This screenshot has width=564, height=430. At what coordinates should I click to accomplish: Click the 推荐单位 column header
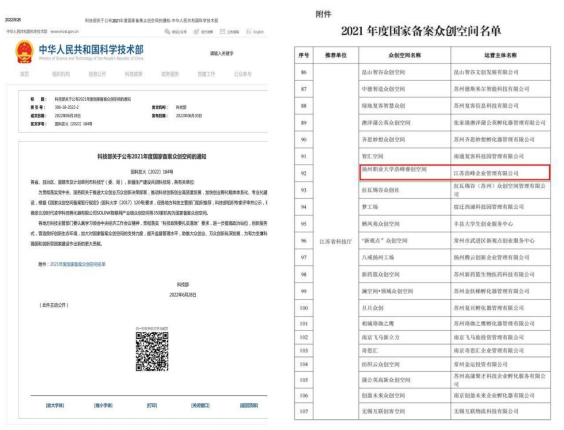pos(336,55)
